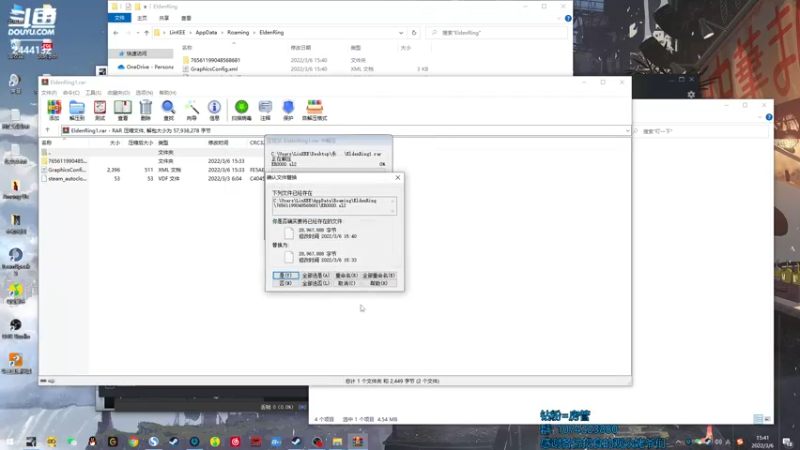Click 取消(C) to cancel extraction
Image resolution: width=800 pixels, height=450 pixels.
tap(346, 283)
